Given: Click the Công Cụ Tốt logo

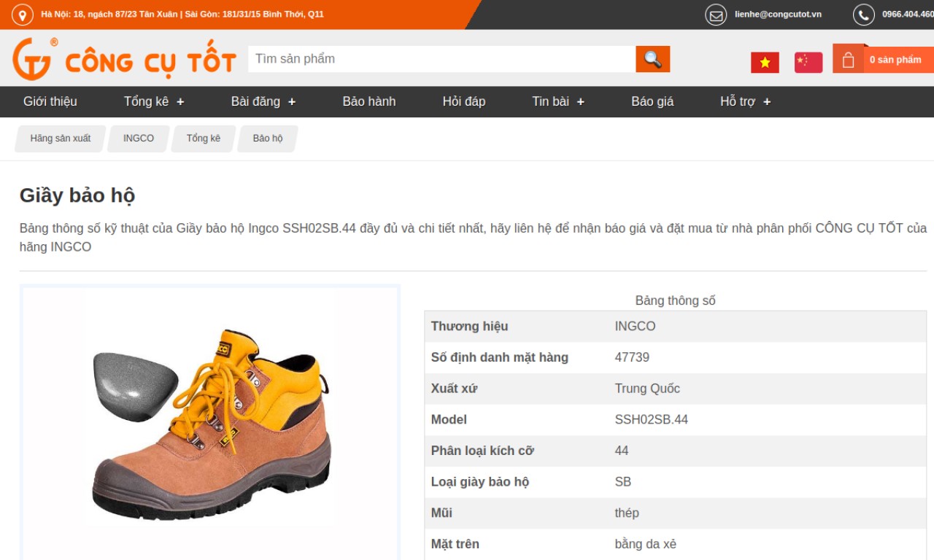Looking at the screenshot, I should [124, 59].
